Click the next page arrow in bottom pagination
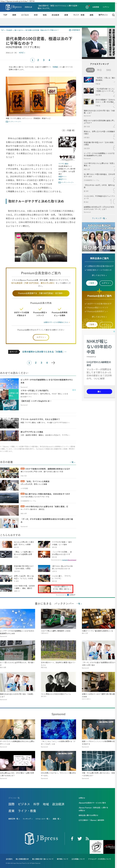Image resolution: width=117 pixels, height=868 pixels. tap(53, 363)
